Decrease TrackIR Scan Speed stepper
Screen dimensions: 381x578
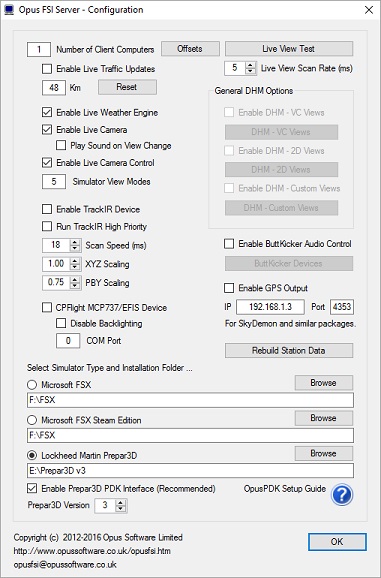coord(75,248)
